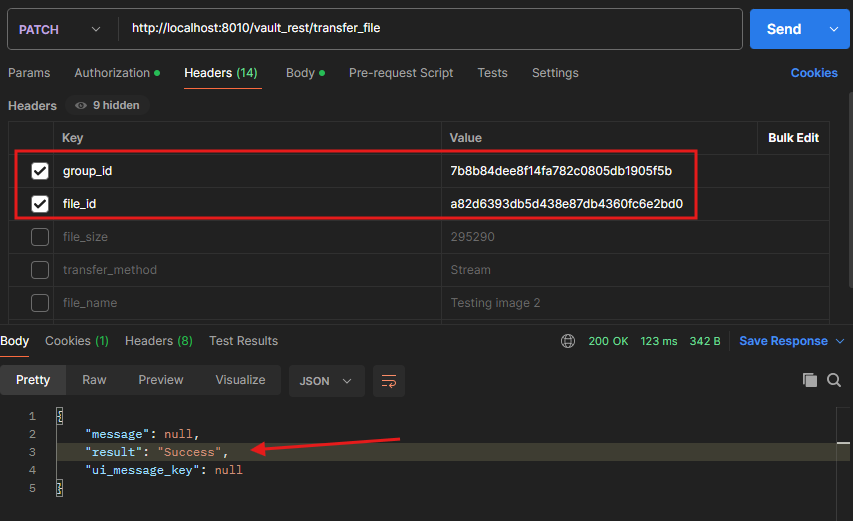Image resolution: width=853 pixels, height=521 pixels.
Task: Uncheck the group_id header checkbox
Action: tap(40, 171)
